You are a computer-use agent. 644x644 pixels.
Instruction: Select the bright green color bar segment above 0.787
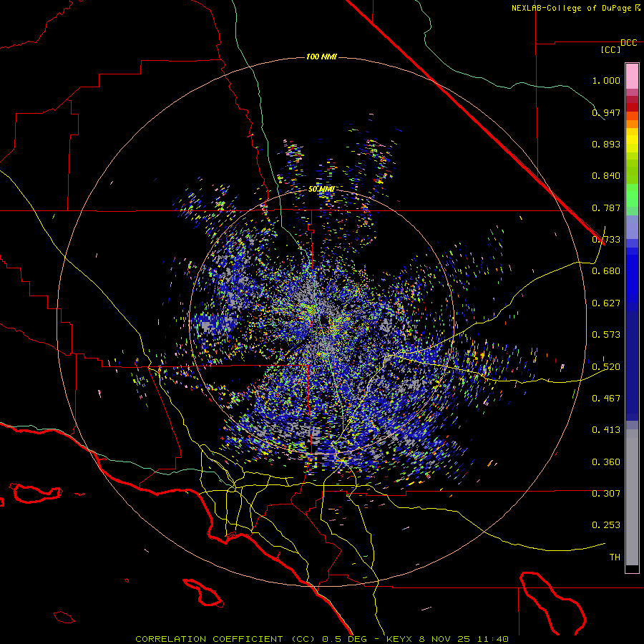(632, 195)
